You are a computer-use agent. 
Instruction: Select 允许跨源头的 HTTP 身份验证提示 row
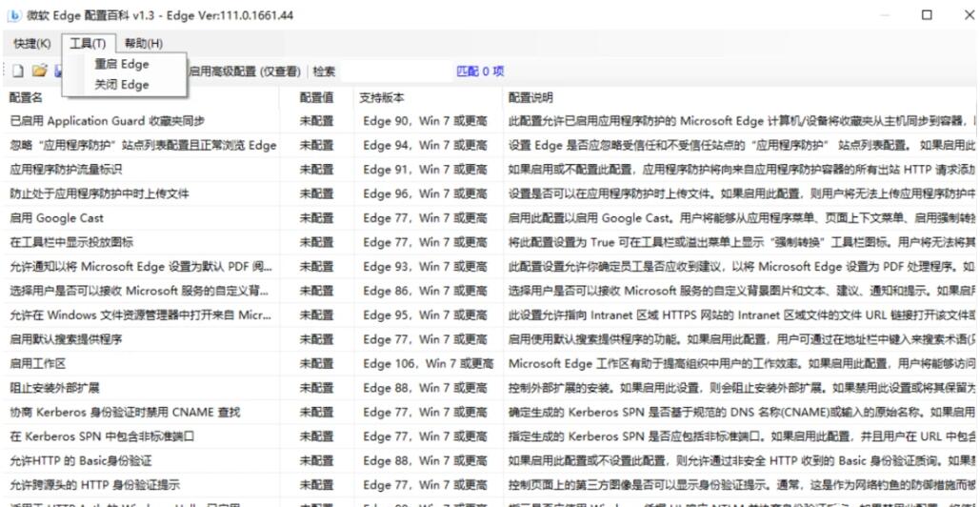[x=490, y=485]
